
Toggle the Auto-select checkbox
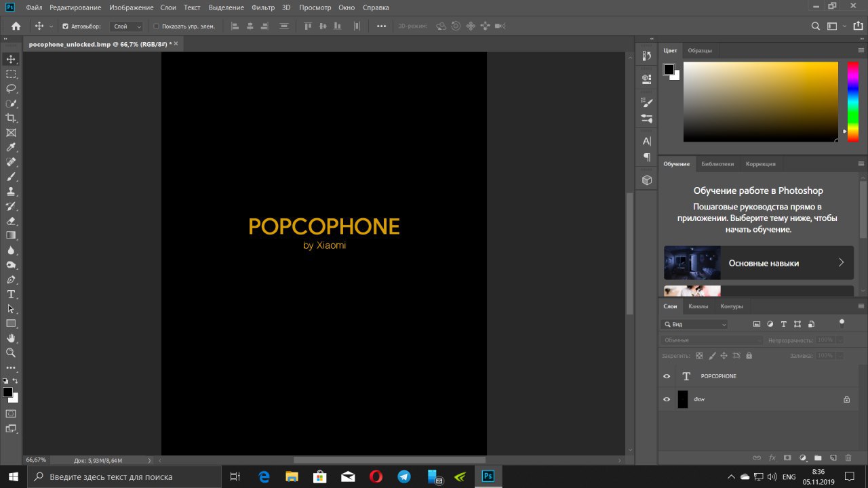point(65,26)
